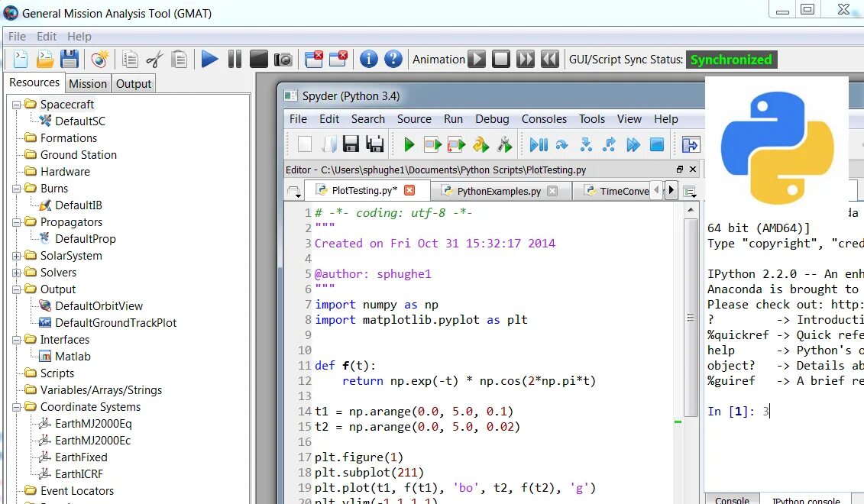Screen dimensions: 864x504
Task: Open the GMAT Help menu
Action: [x=79, y=37]
